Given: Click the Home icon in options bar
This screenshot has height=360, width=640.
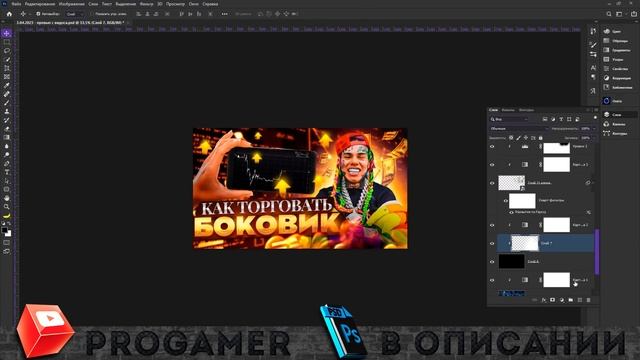Looking at the screenshot, I should [9, 14].
